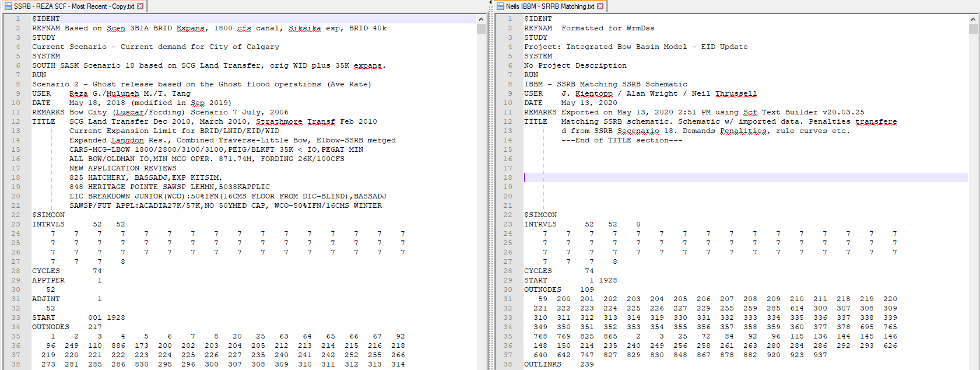Viewport: 980px width, 370px height.
Task: Click the 'REMARKS Bow City' line
Action: coord(160,112)
